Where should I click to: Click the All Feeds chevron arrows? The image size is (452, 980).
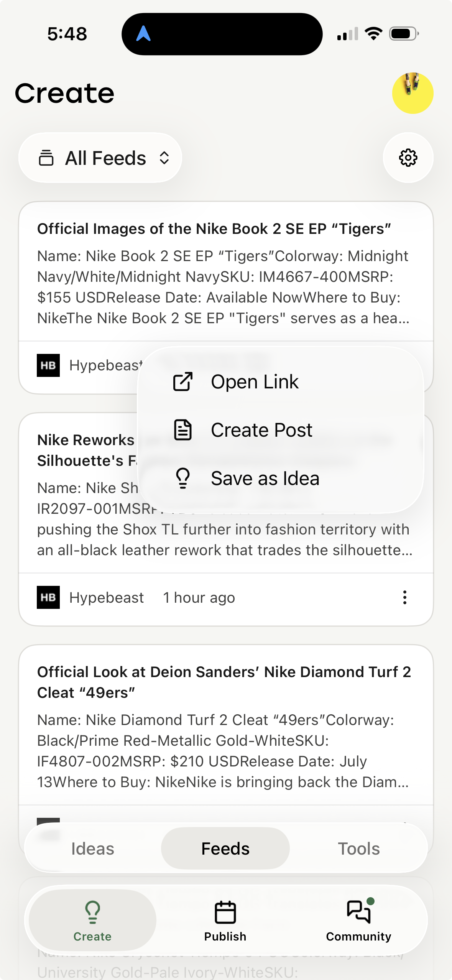(164, 158)
